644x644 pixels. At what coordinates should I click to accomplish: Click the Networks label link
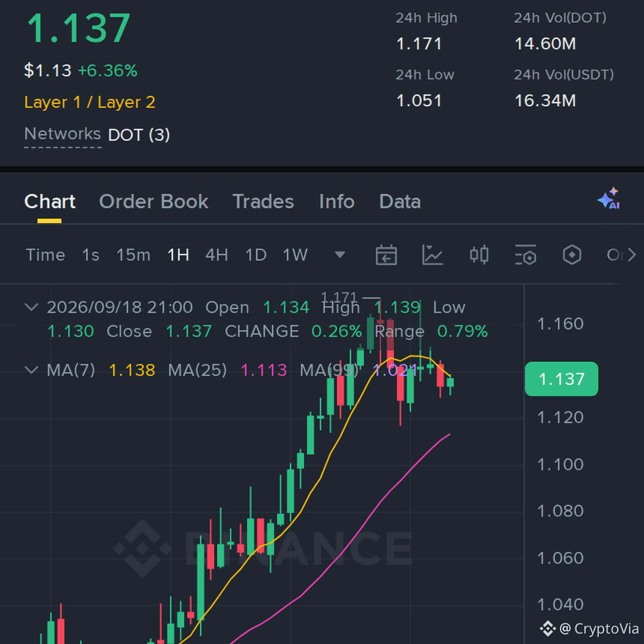[x=63, y=134]
